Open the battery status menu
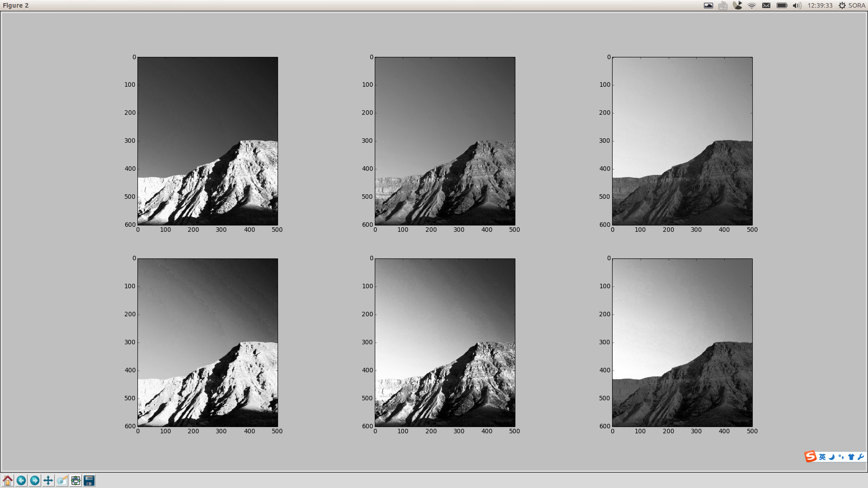 pos(782,5)
